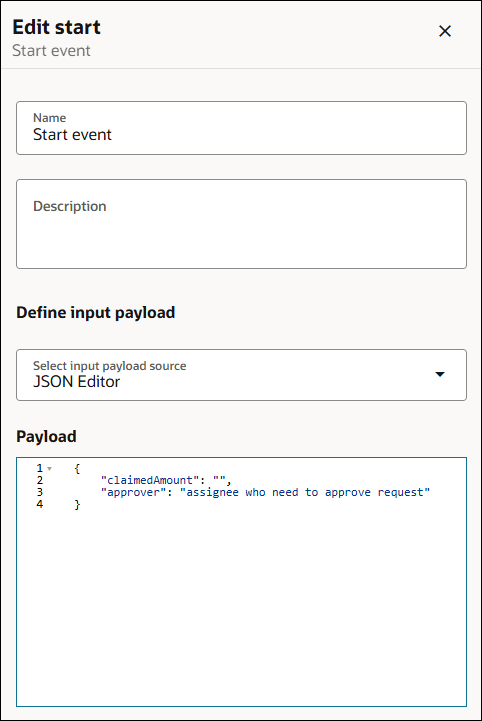Click the "Payload" section label
The height and width of the screenshot is (721, 482).
(46, 436)
